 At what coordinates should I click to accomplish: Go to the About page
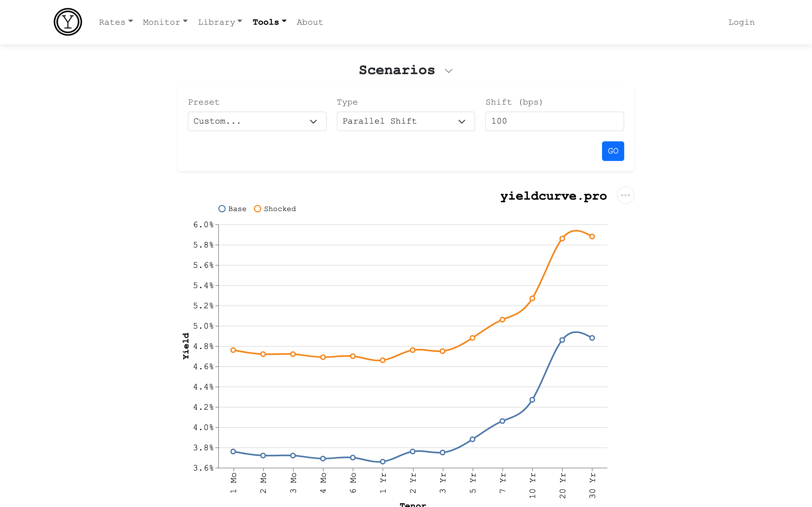click(309, 22)
